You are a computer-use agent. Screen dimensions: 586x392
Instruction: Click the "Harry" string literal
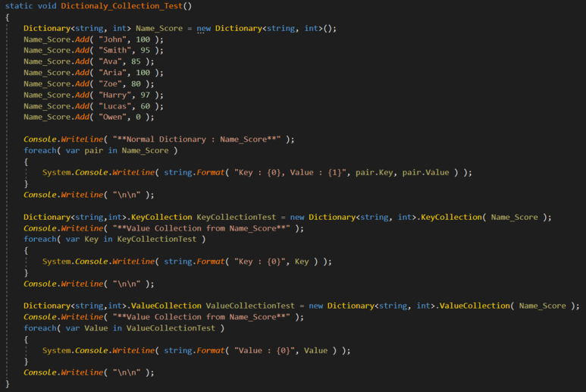(114, 95)
